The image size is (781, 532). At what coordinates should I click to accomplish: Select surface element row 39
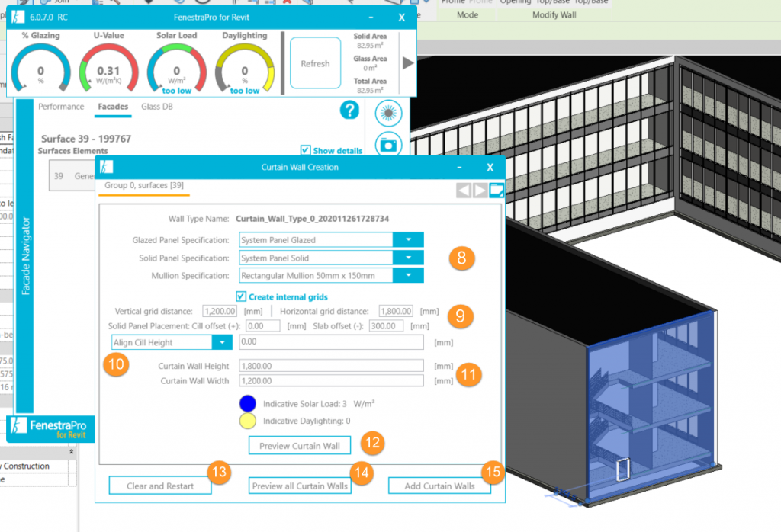click(72, 175)
